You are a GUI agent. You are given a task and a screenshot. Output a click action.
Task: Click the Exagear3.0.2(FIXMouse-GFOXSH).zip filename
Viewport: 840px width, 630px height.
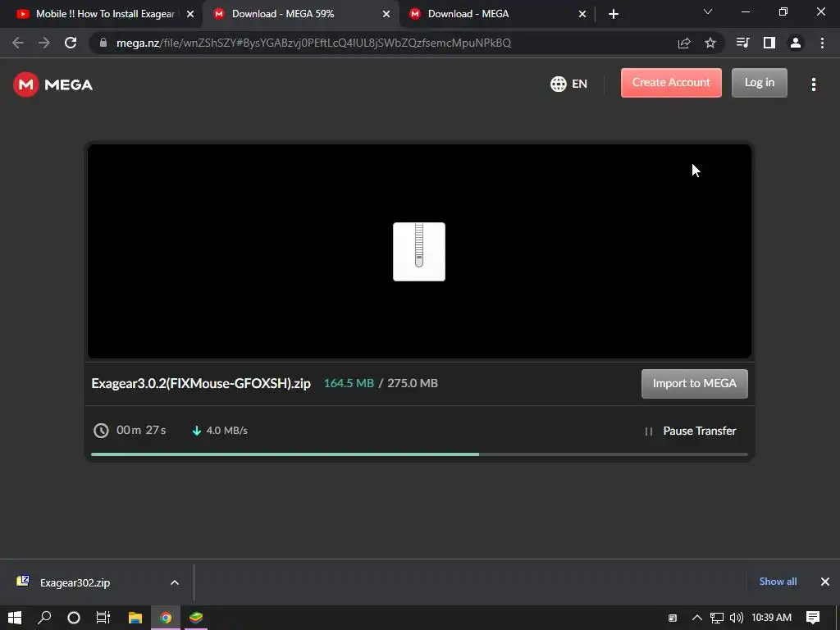coord(201,384)
